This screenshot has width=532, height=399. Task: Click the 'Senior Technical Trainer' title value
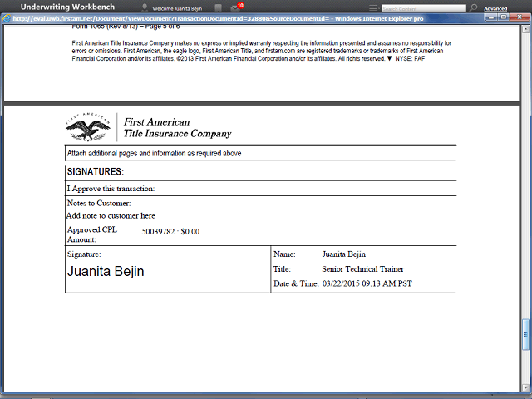coord(362,269)
